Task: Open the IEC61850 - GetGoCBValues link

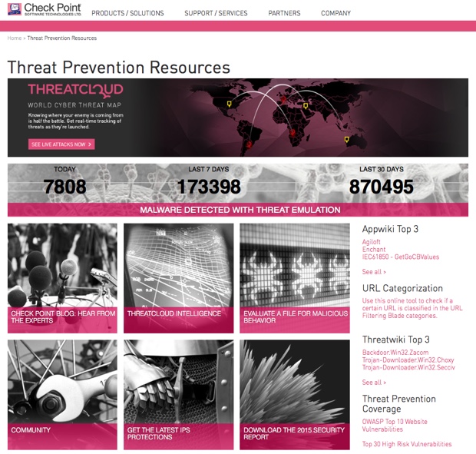Action: [x=401, y=257]
